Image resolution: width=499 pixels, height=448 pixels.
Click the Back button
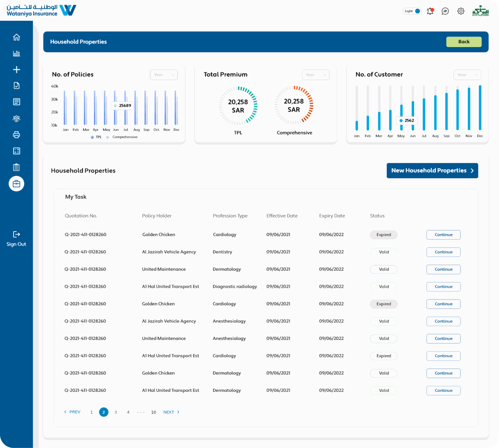pos(464,42)
